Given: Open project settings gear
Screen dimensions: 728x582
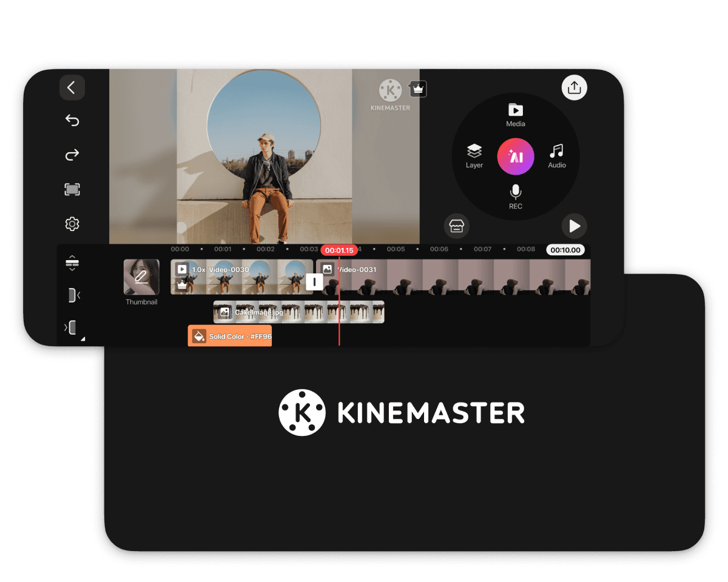Looking at the screenshot, I should point(72,224).
